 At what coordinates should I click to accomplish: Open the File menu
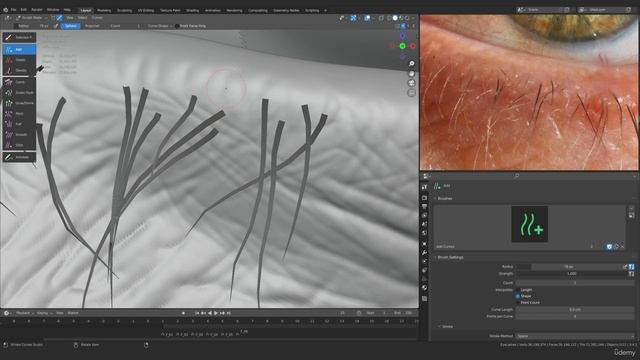coord(13,10)
